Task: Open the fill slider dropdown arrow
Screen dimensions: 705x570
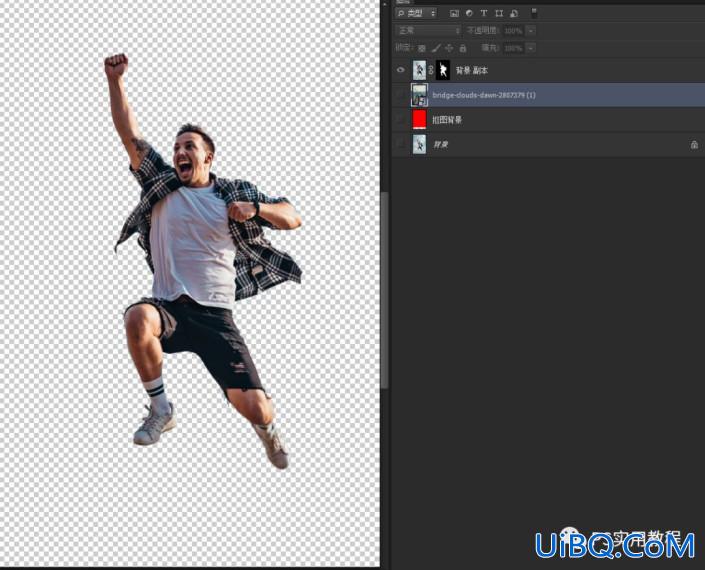Action: point(531,48)
